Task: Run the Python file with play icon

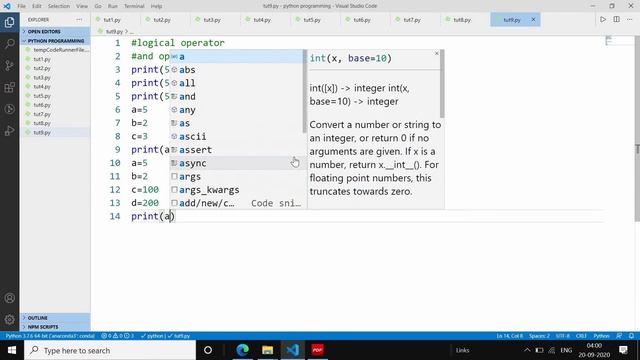Action: [603, 20]
